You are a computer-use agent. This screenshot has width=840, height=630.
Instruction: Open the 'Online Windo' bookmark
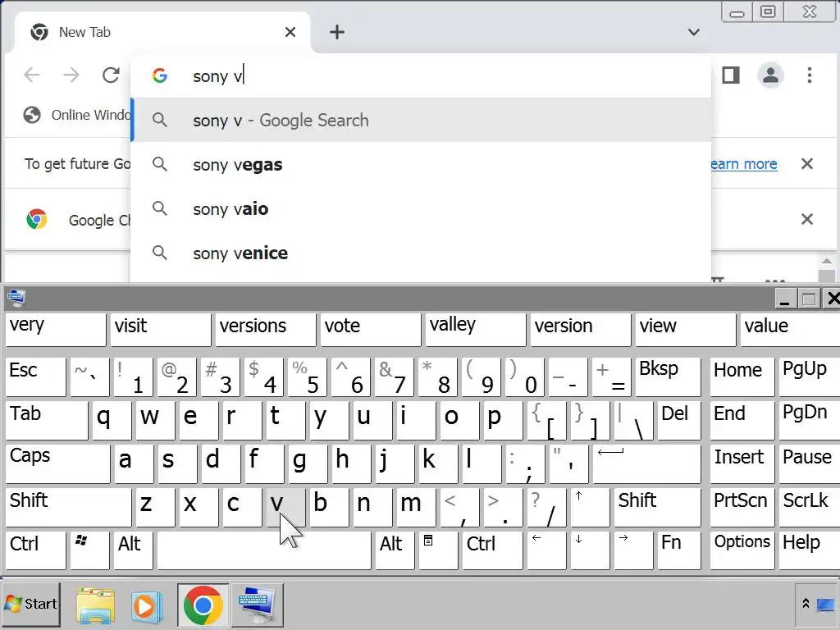[x=76, y=115]
